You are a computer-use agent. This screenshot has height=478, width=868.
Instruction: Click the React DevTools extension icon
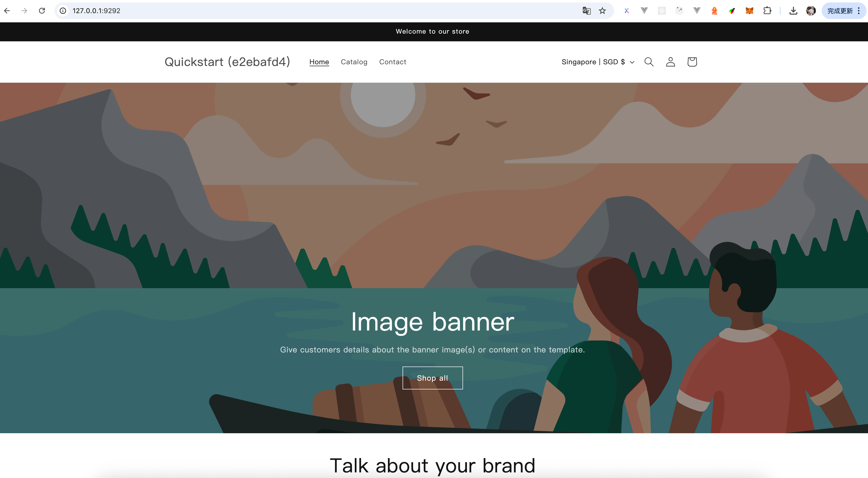click(x=662, y=11)
